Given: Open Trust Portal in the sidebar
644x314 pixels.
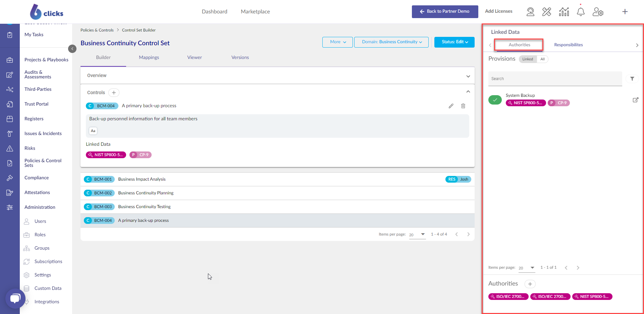Looking at the screenshot, I should (x=37, y=104).
